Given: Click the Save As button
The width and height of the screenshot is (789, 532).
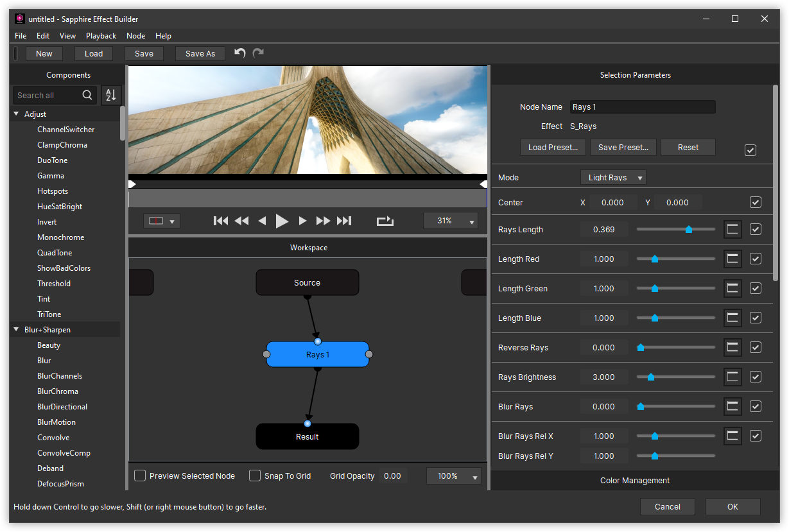Looking at the screenshot, I should tap(200, 54).
